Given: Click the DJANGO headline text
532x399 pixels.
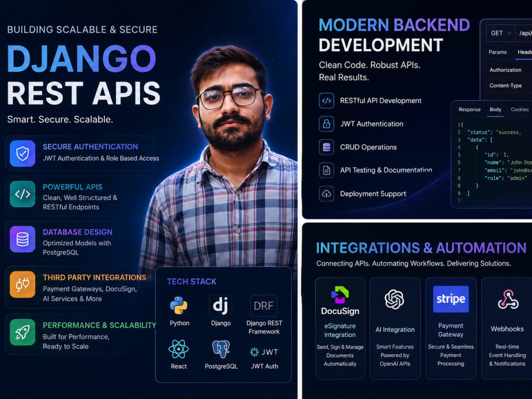Looking at the screenshot, I should click(x=81, y=59).
